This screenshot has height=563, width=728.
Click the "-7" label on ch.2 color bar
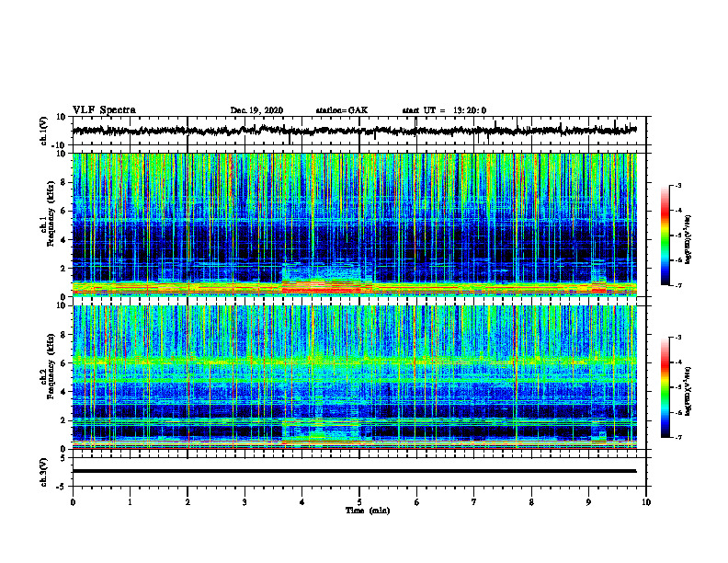[x=678, y=437]
